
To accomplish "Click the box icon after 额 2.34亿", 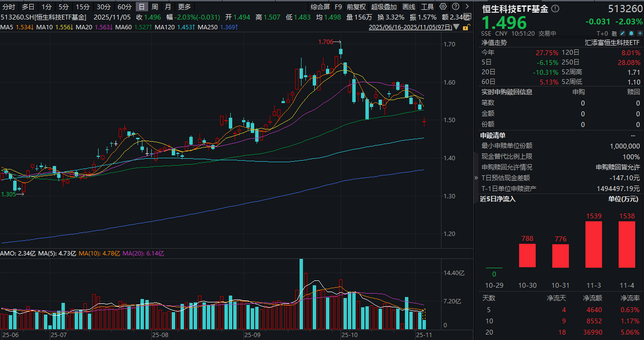I will click(467, 17).
